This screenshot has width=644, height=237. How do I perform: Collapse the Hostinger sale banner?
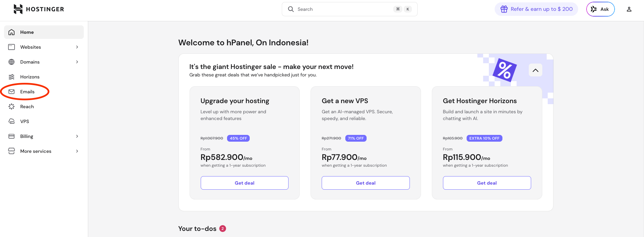tap(535, 70)
